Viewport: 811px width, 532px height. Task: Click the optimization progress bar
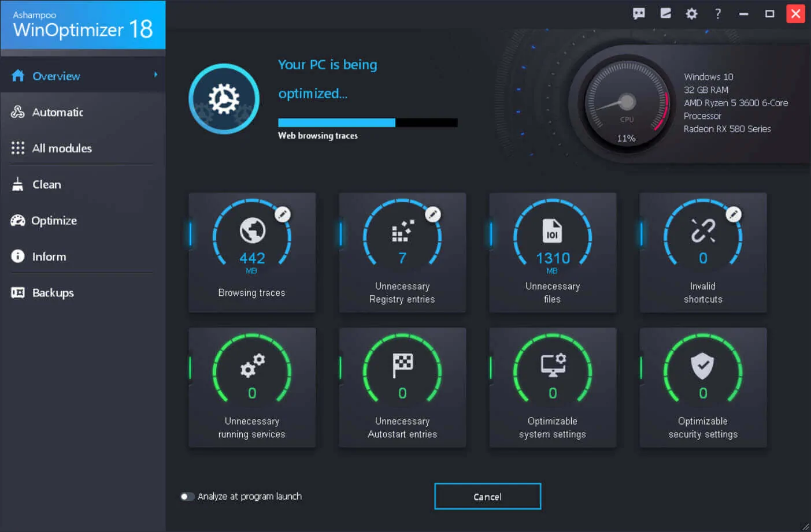coord(368,122)
